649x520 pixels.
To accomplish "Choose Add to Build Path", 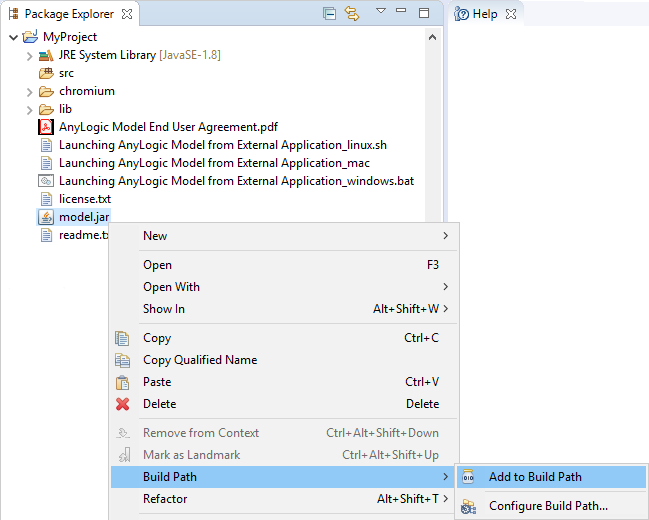I will pyautogui.click(x=535, y=477).
